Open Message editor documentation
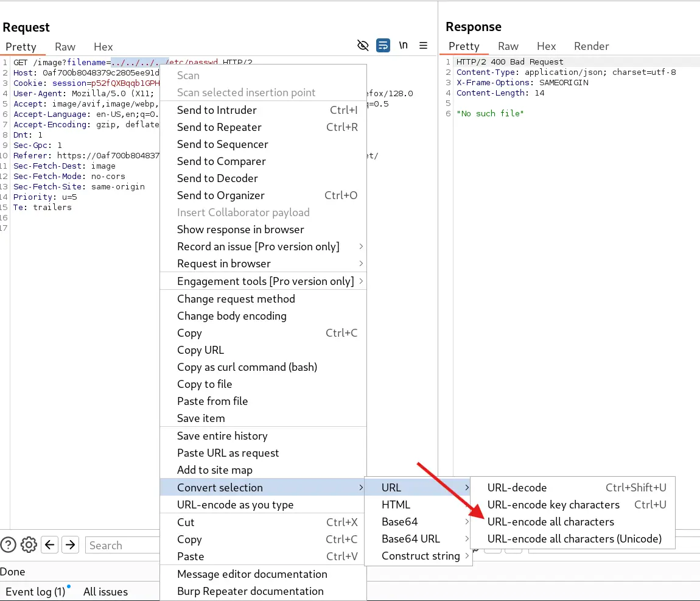700x601 pixels. 263,574
